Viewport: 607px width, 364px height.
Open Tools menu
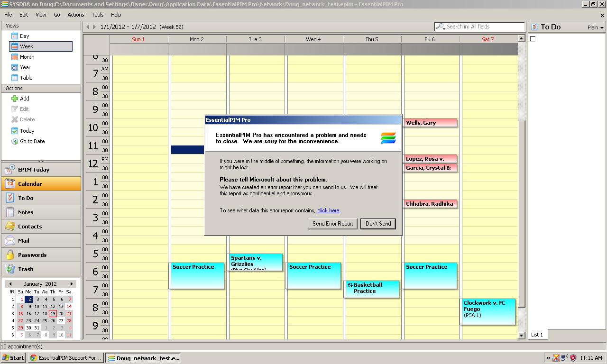98,15
